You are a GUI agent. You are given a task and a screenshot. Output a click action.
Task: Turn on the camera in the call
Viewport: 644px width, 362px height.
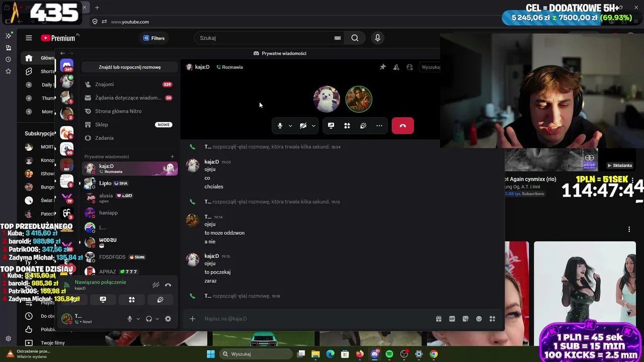(303, 126)
